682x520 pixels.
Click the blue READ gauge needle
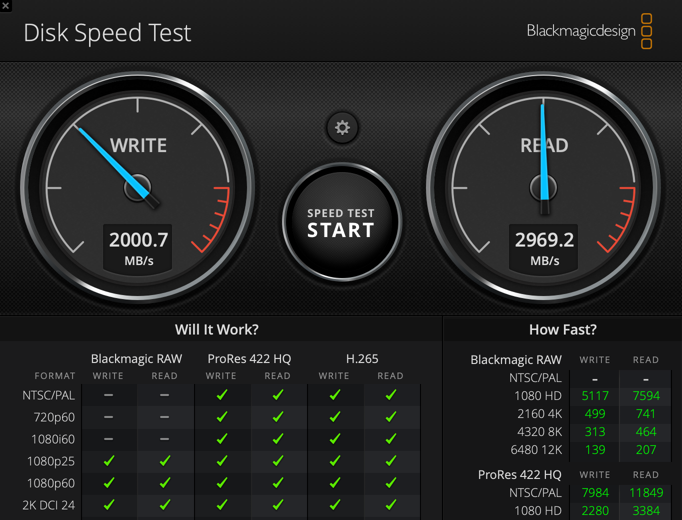tap(545, 150)
